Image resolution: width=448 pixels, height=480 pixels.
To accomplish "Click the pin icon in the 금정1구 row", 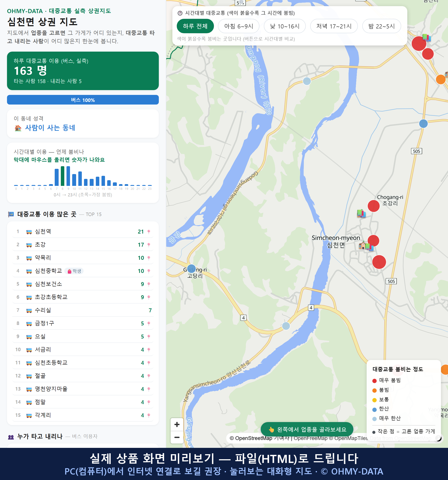I will pos(149,324).
